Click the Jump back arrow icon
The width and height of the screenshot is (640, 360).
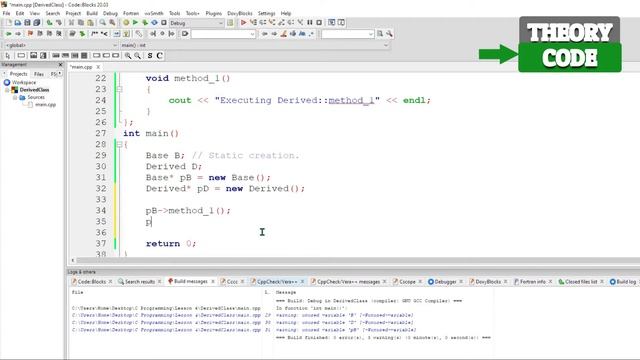pyautogui.click(x=8, y=34)
